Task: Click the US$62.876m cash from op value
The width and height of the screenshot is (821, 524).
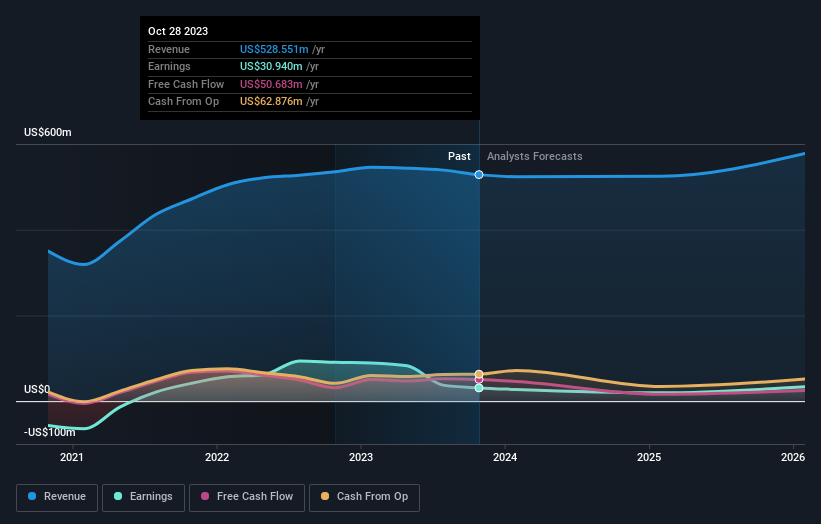Action: pyautogui.click(x=271, y=102)
